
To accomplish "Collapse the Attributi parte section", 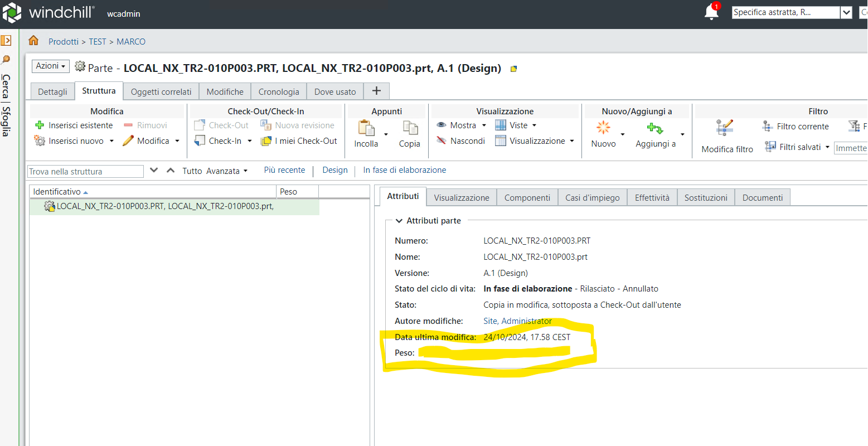I will coord(399,221).
